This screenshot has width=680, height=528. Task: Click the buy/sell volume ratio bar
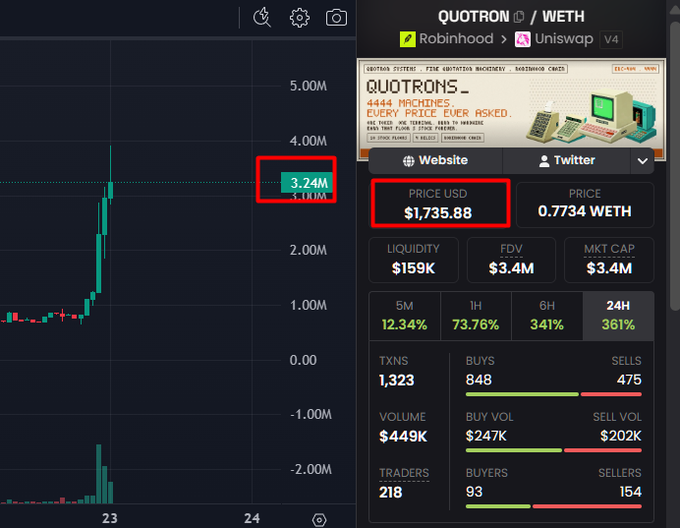553,450
